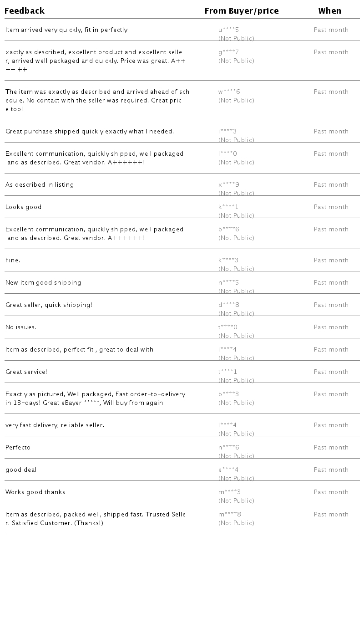This screenshot has width=364, height=623.
Task: Open buyer e****4's profile
Action: pos(228,470)
